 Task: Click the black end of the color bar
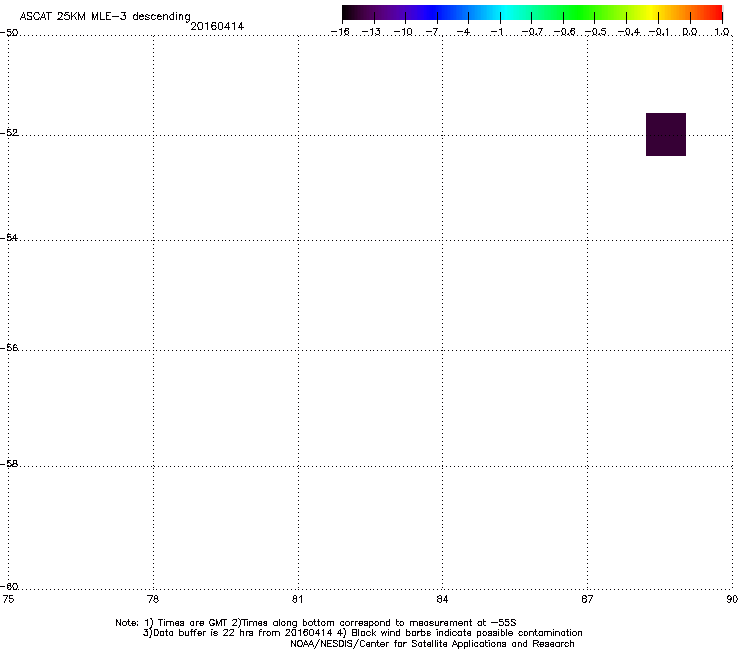[x=350, y=12]
